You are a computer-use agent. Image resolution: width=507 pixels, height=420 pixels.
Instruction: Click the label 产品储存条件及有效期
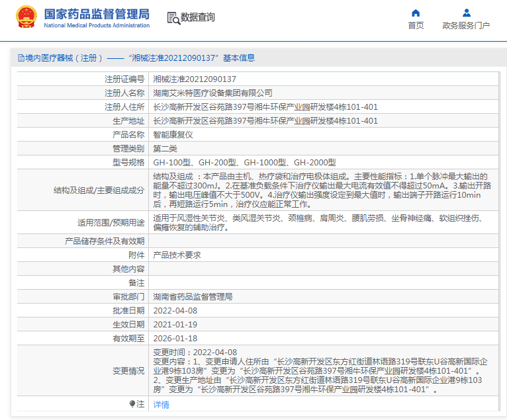[x=105, y=241]
